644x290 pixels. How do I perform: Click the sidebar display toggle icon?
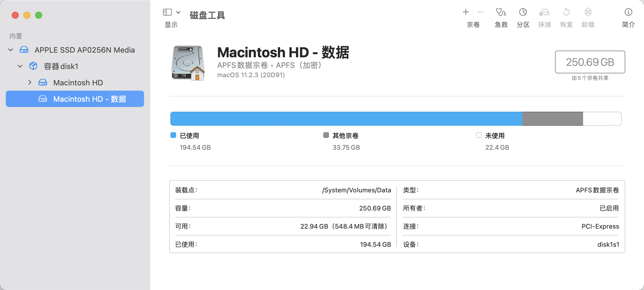point(167,12)
